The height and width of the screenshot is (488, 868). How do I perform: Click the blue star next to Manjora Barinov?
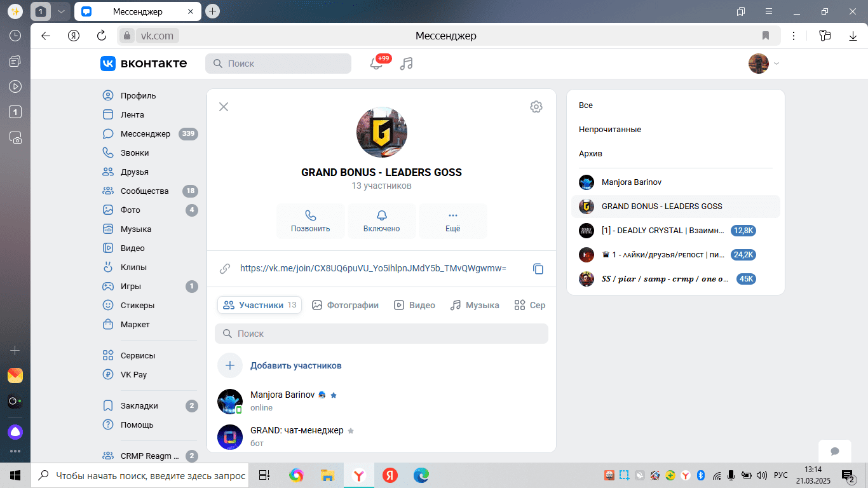[334, 395]
